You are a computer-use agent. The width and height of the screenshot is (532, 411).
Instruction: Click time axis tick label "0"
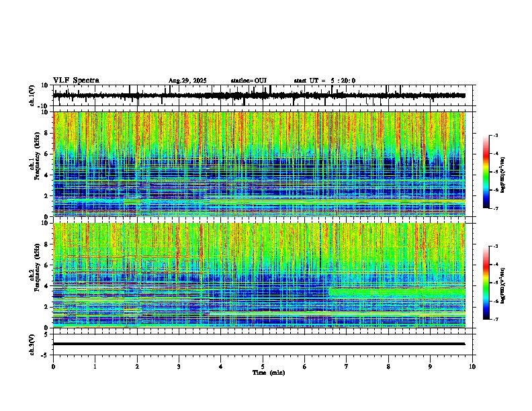pos(53,367)
